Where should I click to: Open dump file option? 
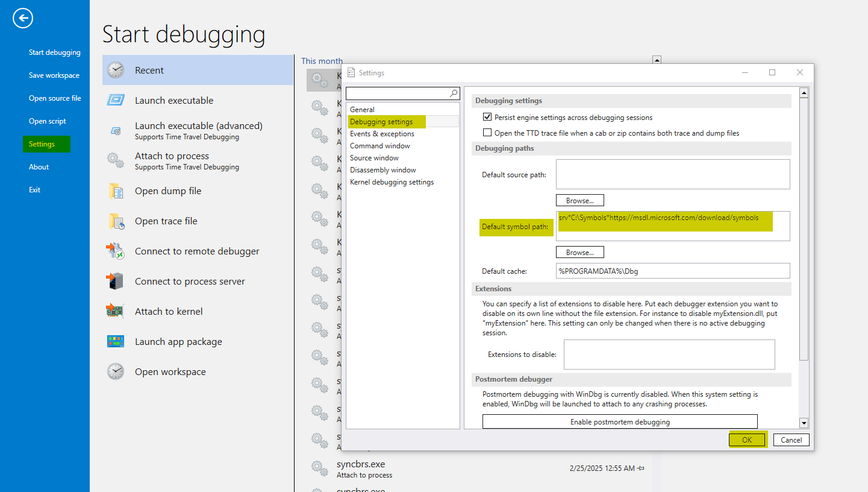(x=198, y=191)
